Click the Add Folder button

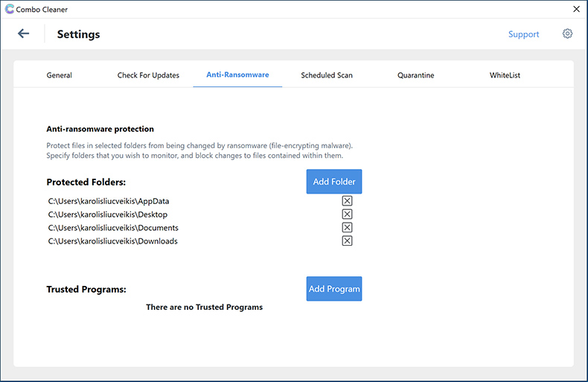pyautogui.click(x=334, y=182)
